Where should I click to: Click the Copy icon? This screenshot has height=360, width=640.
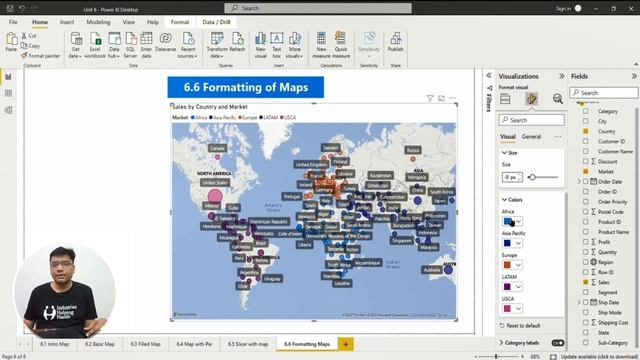[24, 46]
